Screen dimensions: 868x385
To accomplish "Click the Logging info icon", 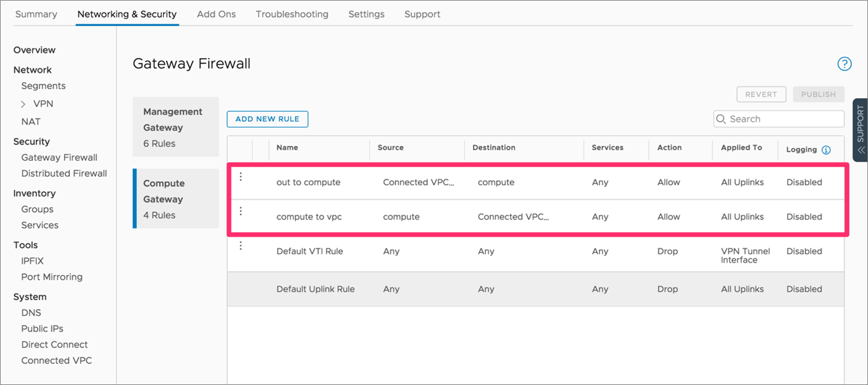I will pos(826,150).
